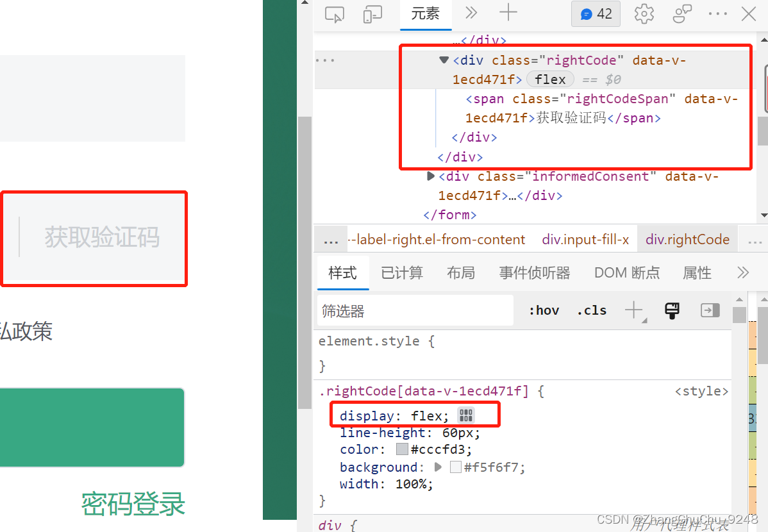Viewport: 768px width, 532px height.
Task: Click the 密码登录 link
Action: [x=132, y=504]
